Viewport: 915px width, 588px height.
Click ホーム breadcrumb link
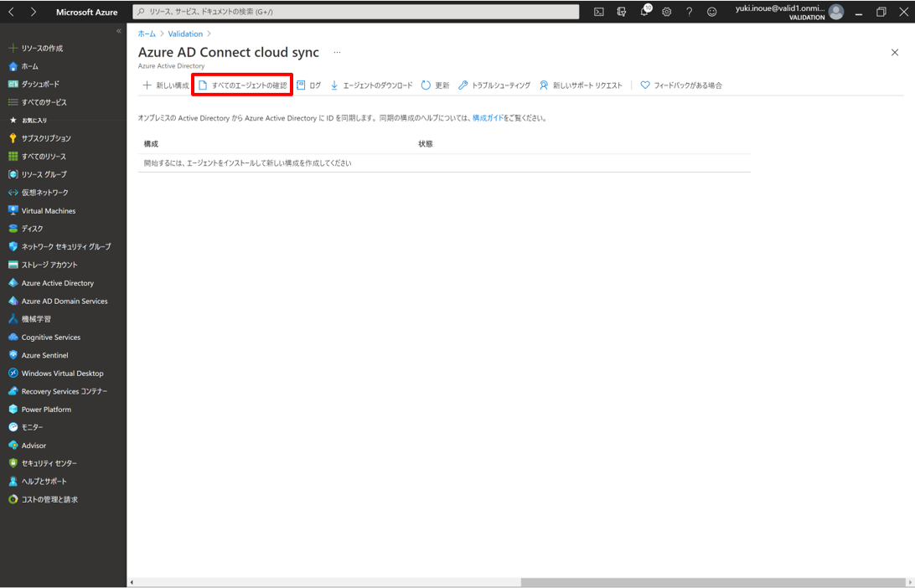[x=147, y=34]
